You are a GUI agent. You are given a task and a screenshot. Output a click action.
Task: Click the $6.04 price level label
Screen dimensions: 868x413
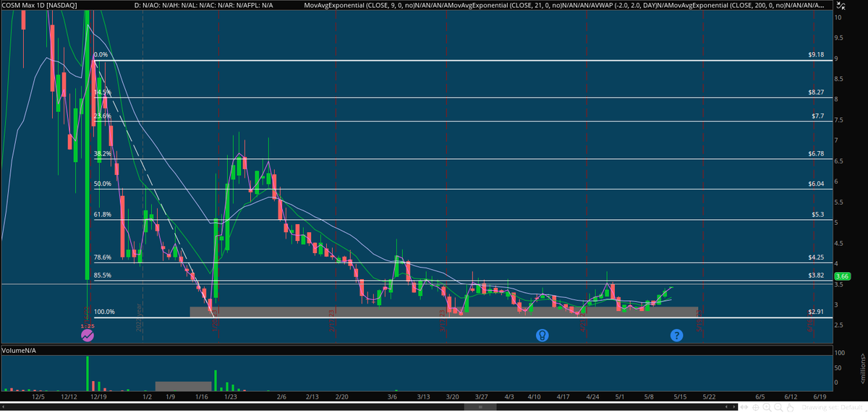(816, 184)
